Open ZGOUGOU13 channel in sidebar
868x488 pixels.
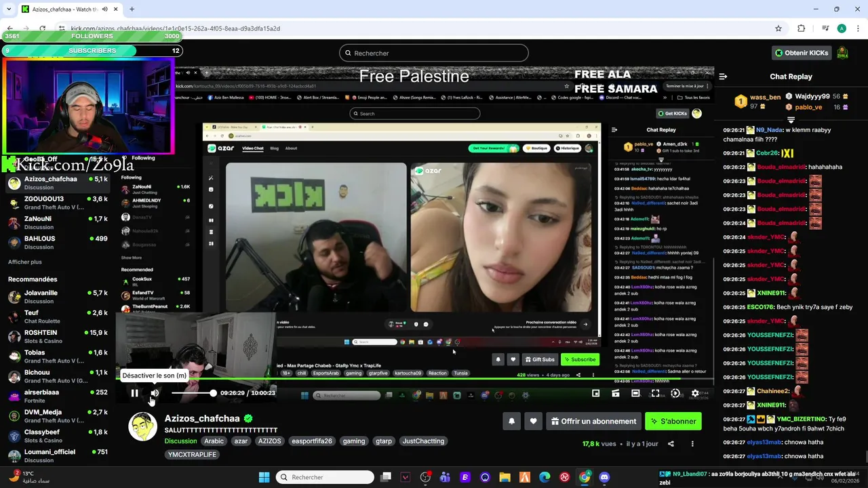click(x=58, y=203)
